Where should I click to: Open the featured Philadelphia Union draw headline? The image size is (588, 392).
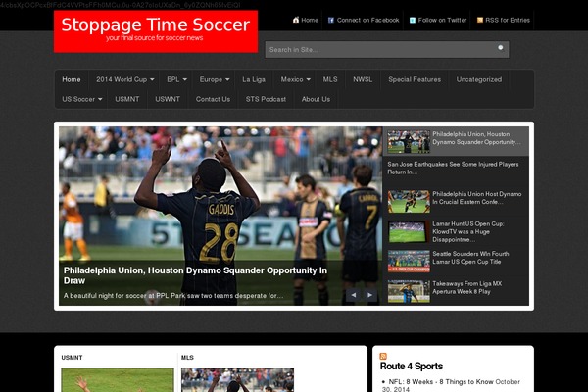pyautogui.click(x=195, y=275)
